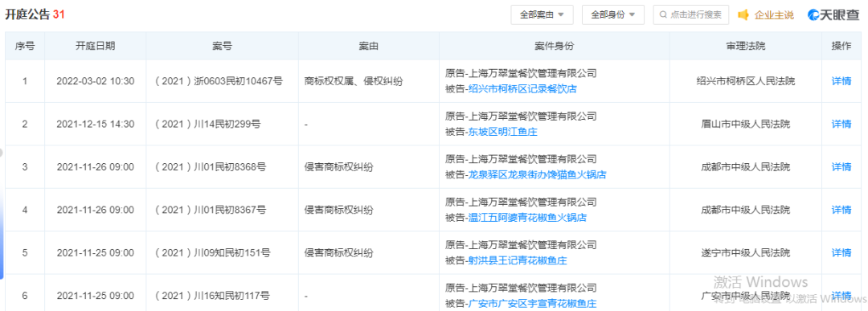Open 详情 for case 川01民初8367号

pos(841,210)
